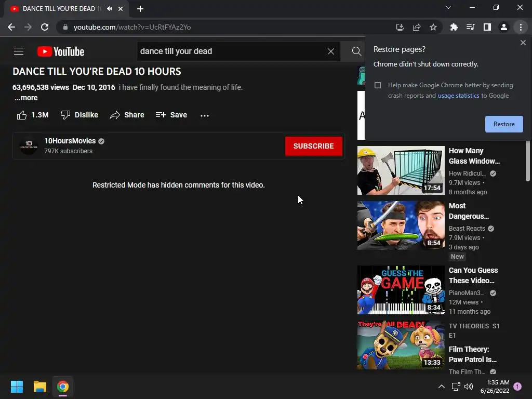Click the glass windows video thumbnail
This screenshot has width=532, height=399.
401,170
